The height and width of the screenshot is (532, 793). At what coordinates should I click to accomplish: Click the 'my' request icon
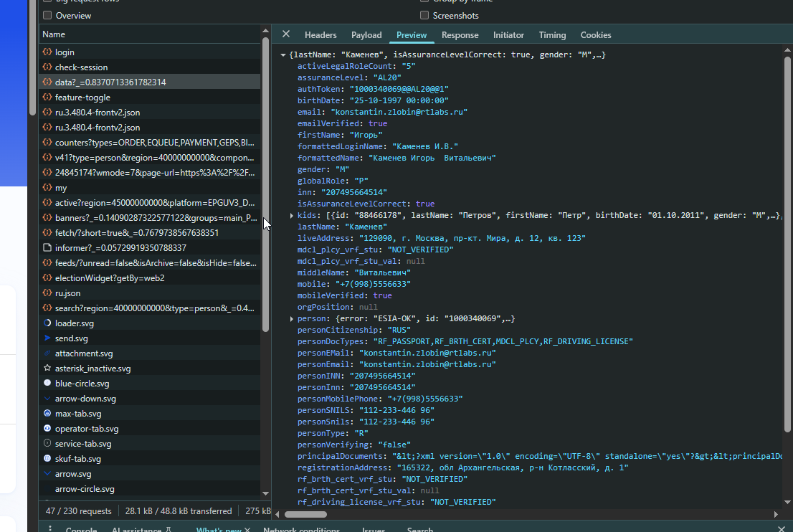click(47, 188)
